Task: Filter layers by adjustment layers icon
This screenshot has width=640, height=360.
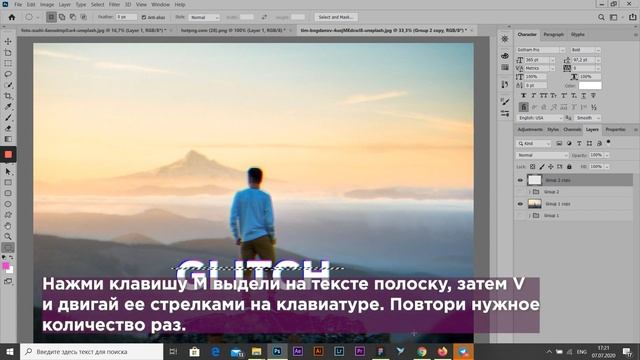Action: [x=569, y=144]
